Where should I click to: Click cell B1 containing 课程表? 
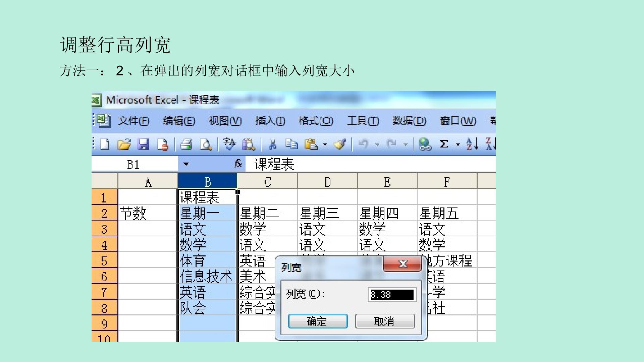point(207,197)
